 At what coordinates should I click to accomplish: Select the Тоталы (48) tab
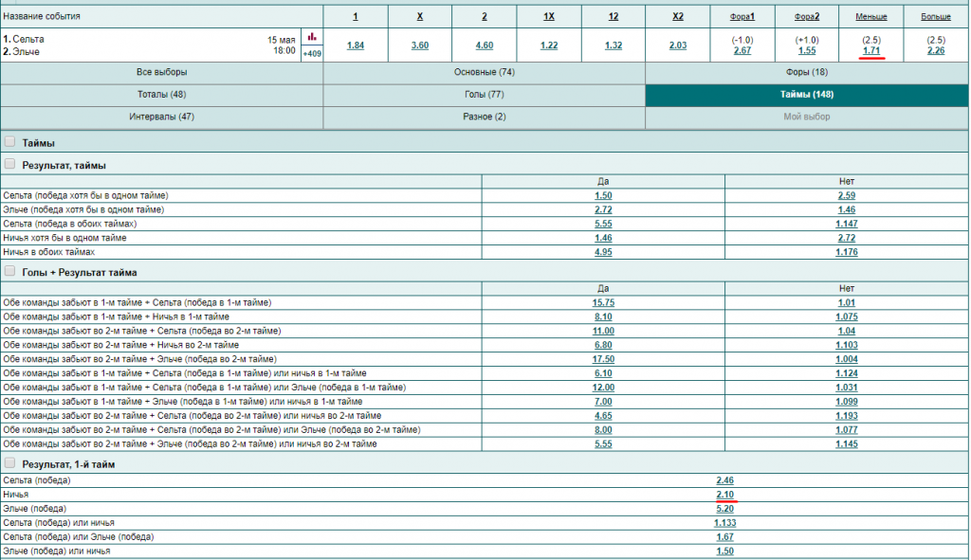[x=161, y=95]
